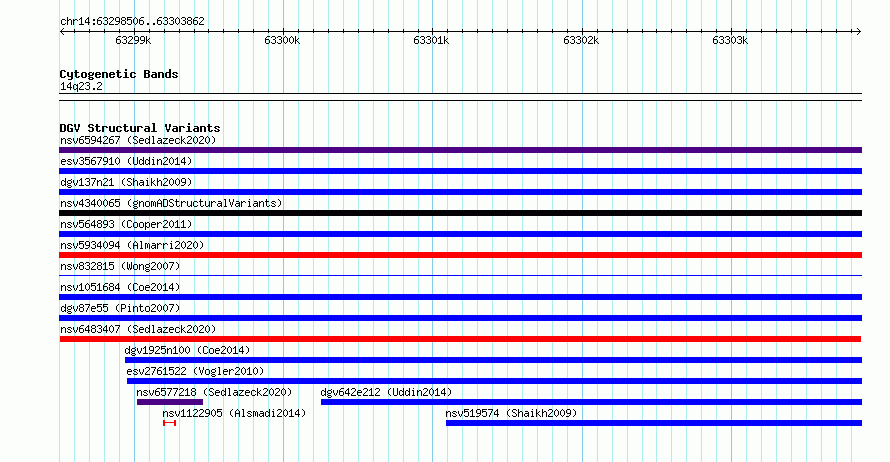Image resolution: width=890 pixels, height=462 pixels.
Task: Click the chr14:63298506..63303862 region label
Action: (x=132, y=22)
